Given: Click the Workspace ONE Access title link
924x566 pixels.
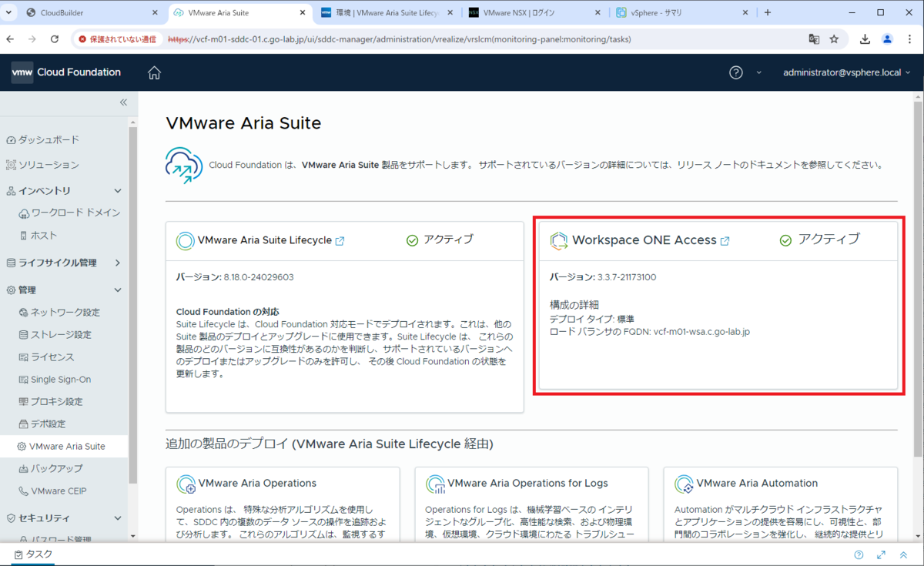Looking at the screenshot, I should coord(644,240).
